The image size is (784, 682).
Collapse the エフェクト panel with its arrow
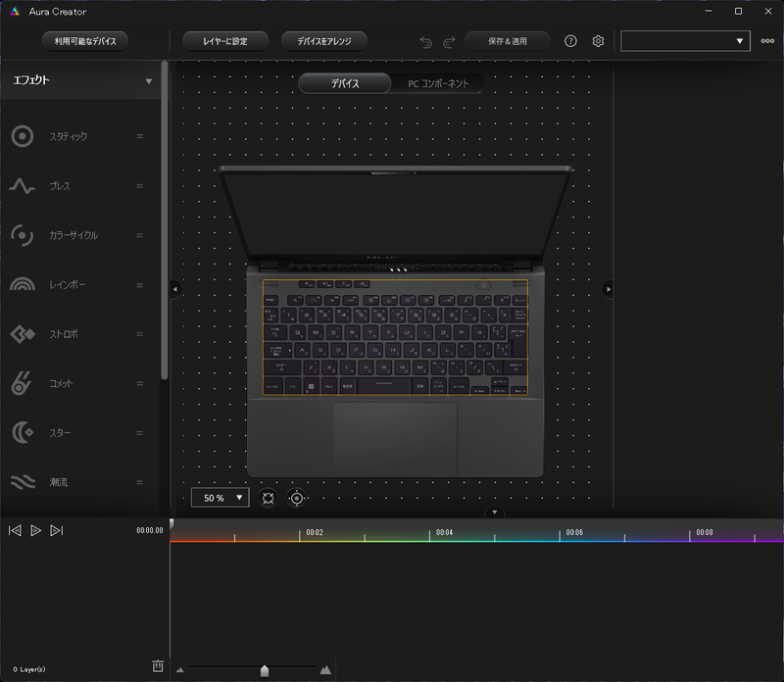149,81
